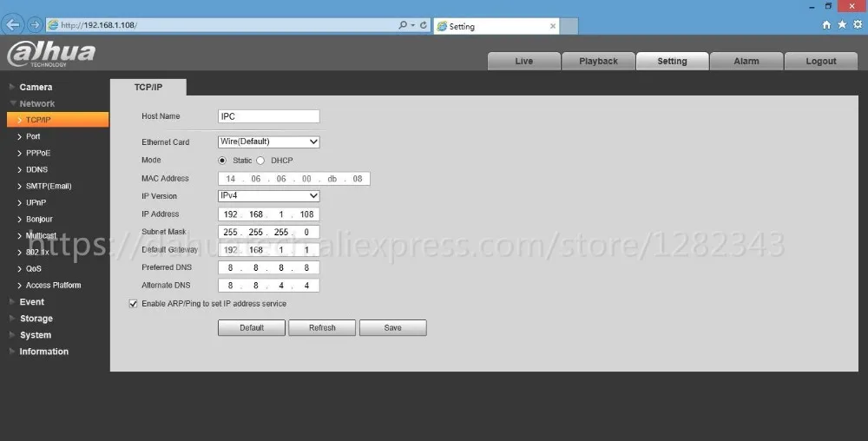The width and height of the screenshot is (868, 441).
Task: Open the PPPoE settings page
Action: tap(37, 153)
